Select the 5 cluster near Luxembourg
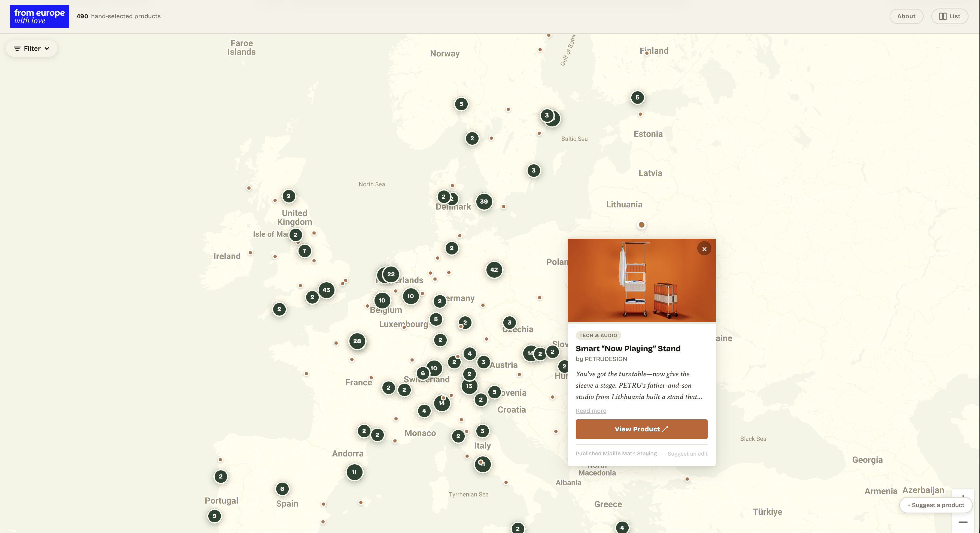 coord(436,319)
